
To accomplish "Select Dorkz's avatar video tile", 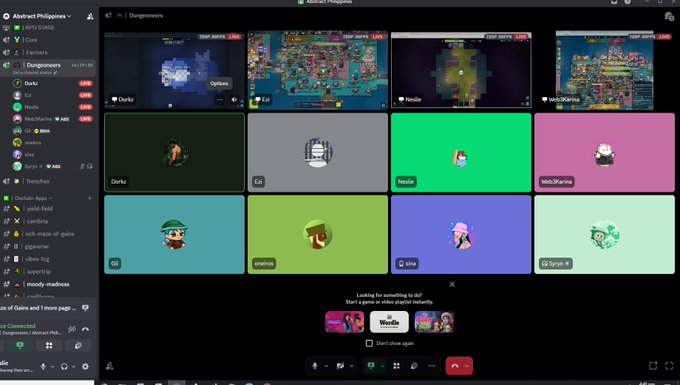I will click(174, 152).
